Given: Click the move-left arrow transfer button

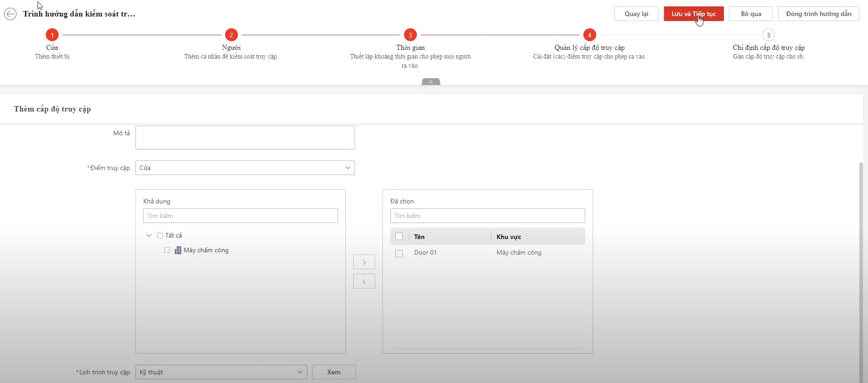Looking at the screenshot, I should [364, 281].
